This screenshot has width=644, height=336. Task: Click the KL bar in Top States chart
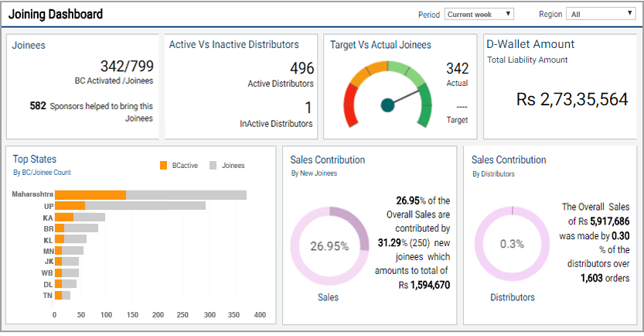tap(70, 239)
